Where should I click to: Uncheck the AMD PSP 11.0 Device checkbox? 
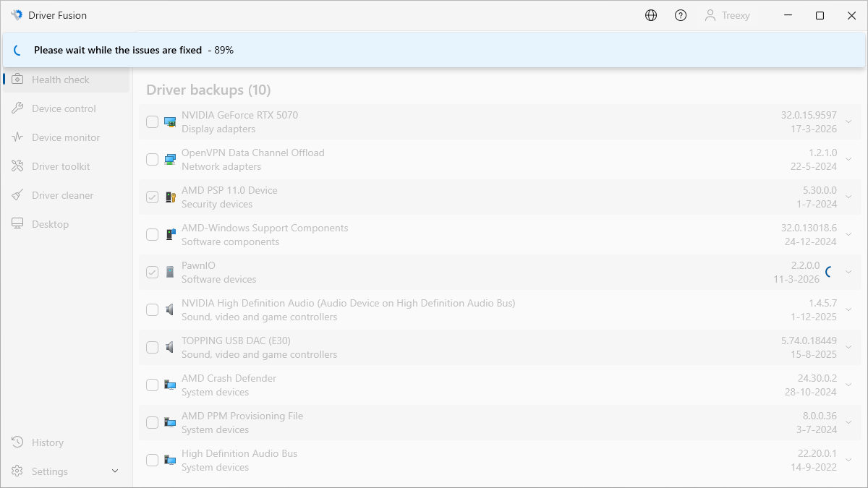click(152, 197)
